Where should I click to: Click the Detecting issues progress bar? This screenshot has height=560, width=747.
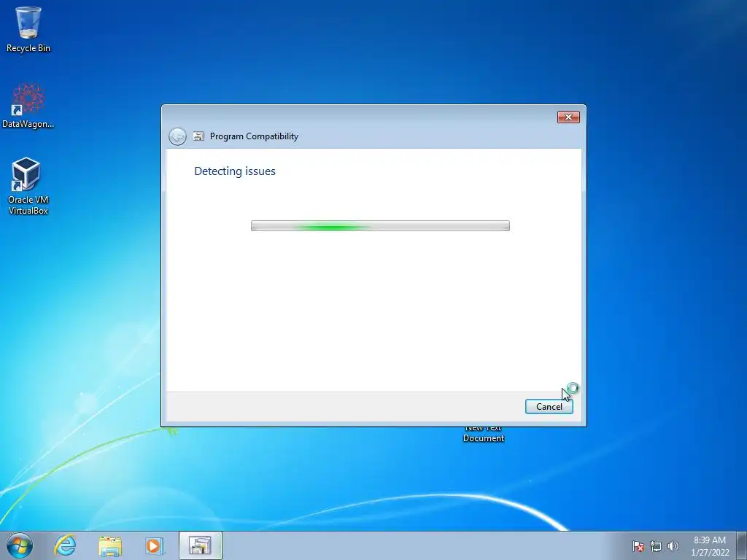click(x=380, y=226)
